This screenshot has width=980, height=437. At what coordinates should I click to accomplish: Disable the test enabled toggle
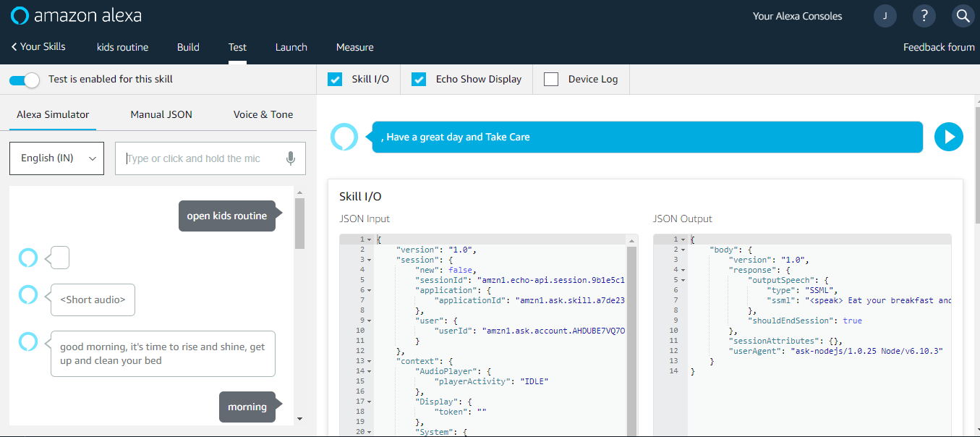[x=25, y=80]
